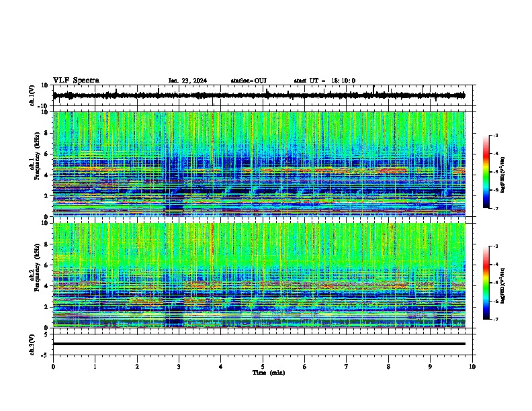532x411 pixels.
Task: Click the ch.1 voltage waveform trace
Action: click(259, 95)
